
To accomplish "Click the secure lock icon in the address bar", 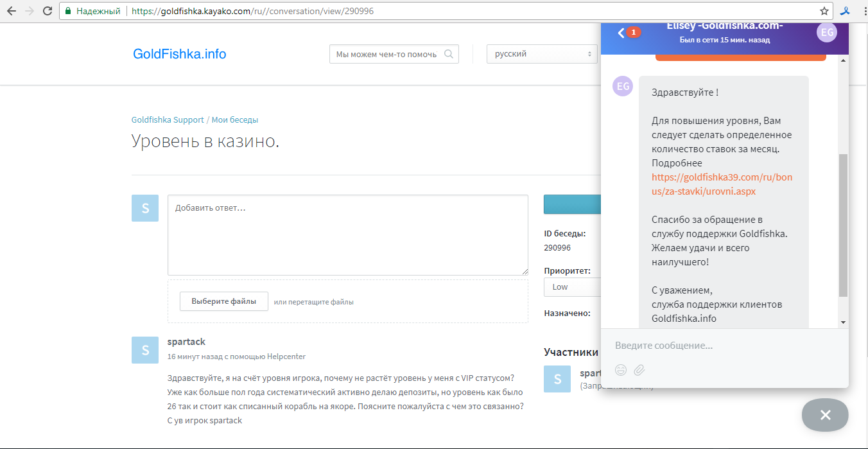I will pos(68,11).
